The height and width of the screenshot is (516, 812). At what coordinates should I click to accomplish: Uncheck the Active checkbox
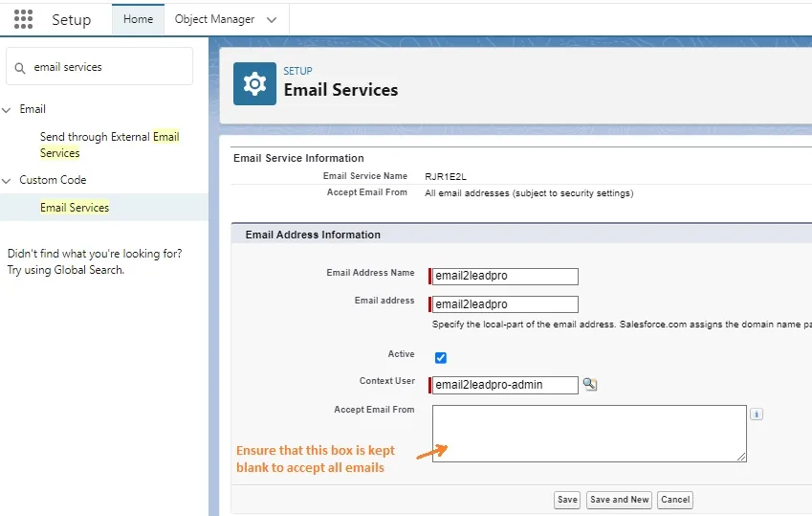[x=441, y=358]
